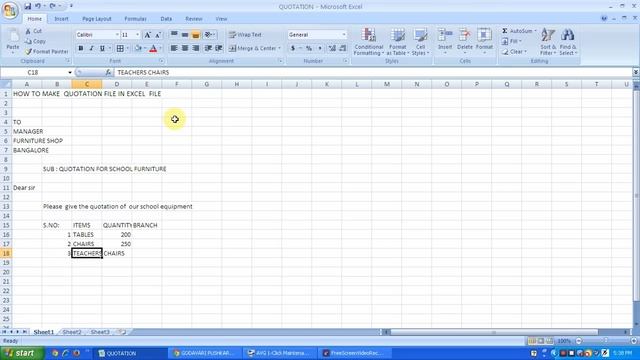This screenshot has height=360, width=640.
Task: Increase the cell indent
Action: pos(219,49)
